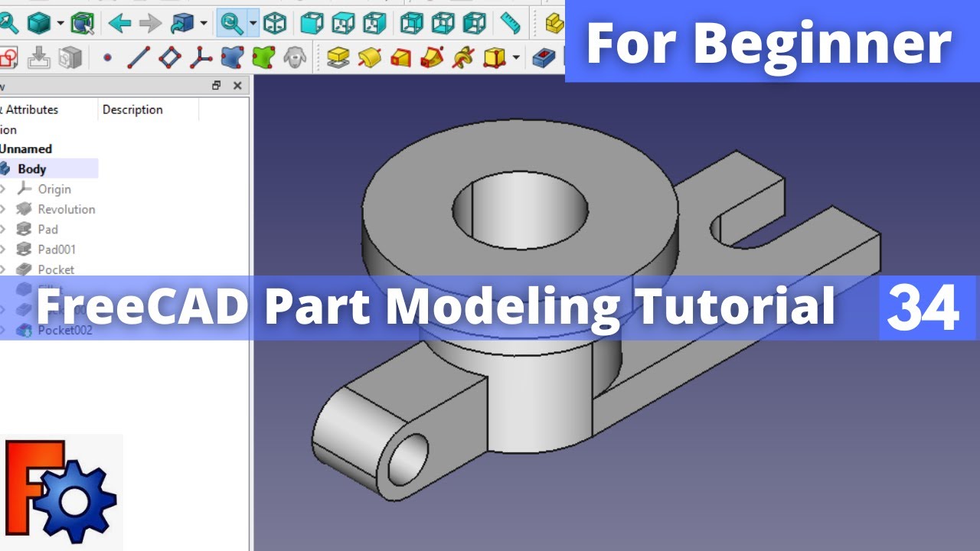This screenshot has height=551, width=980.
Task: Float the tree view panel
Action: (x=217, y=86)
